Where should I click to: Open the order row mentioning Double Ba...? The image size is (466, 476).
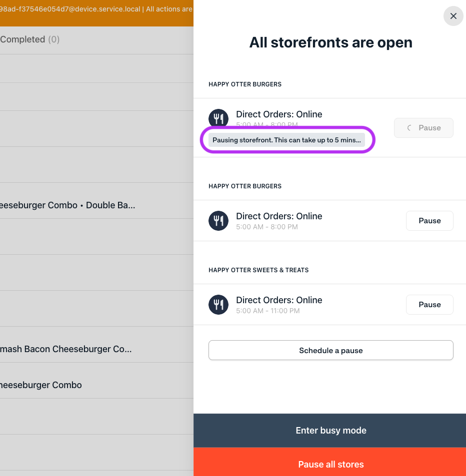(x=67, y=205)
